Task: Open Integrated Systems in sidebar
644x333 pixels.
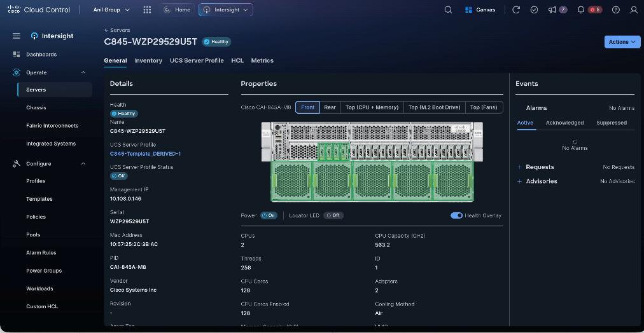Action: tap(51, 144)
